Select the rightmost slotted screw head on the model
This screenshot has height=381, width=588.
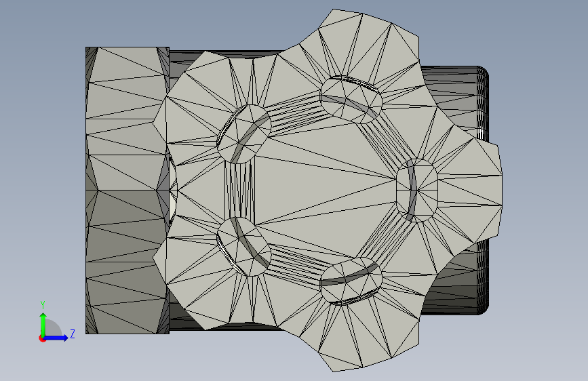point(417,190)
